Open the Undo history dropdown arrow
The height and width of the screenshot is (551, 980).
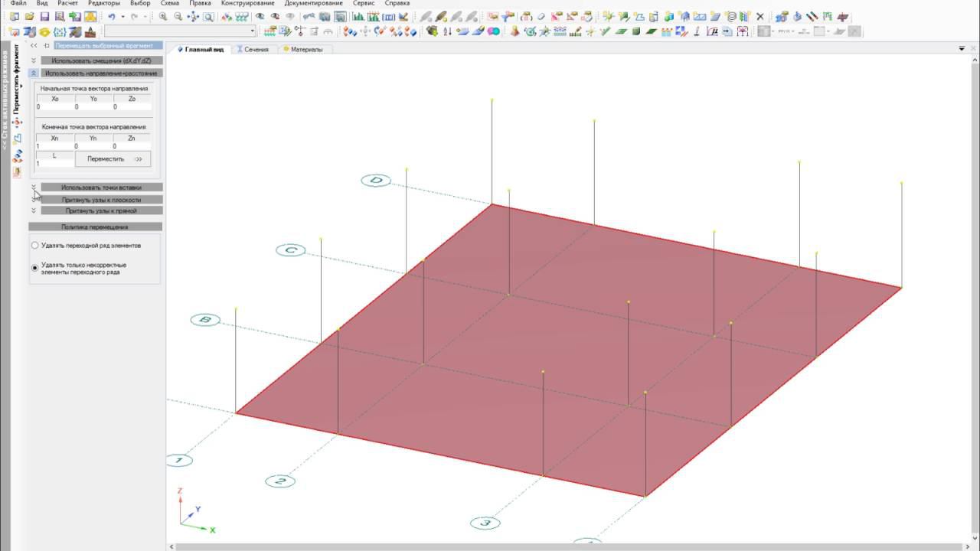122,16
